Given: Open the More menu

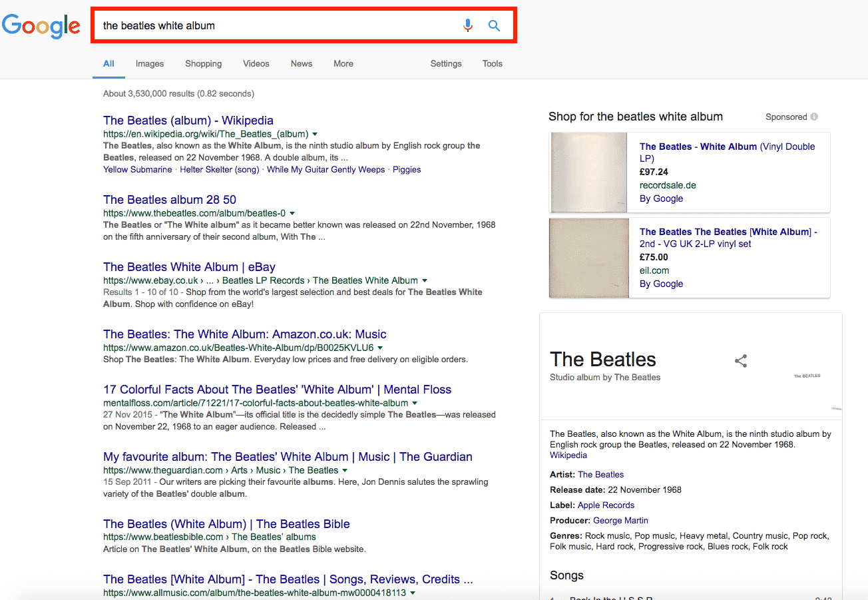Looking at the screenshot, I should coord(343,64).
